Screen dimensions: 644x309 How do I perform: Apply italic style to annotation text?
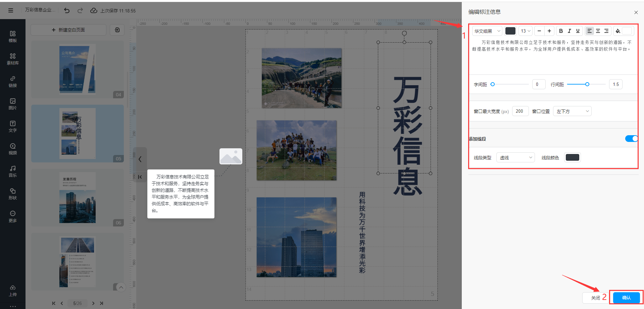click(569, 31)
